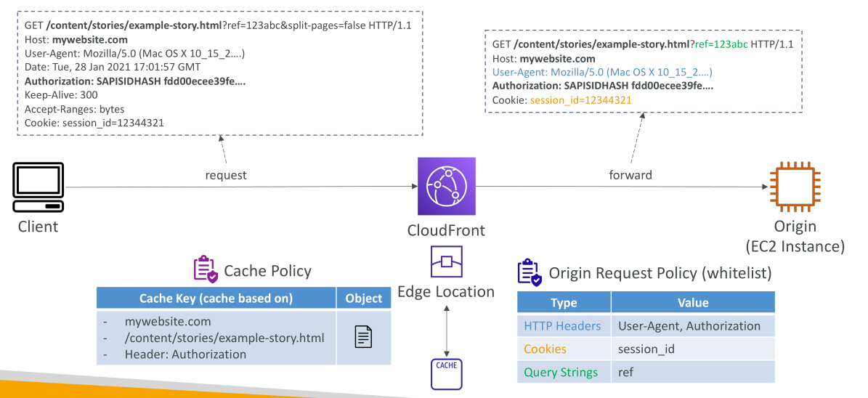Click /content/stories/example-story.html in cache key list
868x398 pixels.
224,338
